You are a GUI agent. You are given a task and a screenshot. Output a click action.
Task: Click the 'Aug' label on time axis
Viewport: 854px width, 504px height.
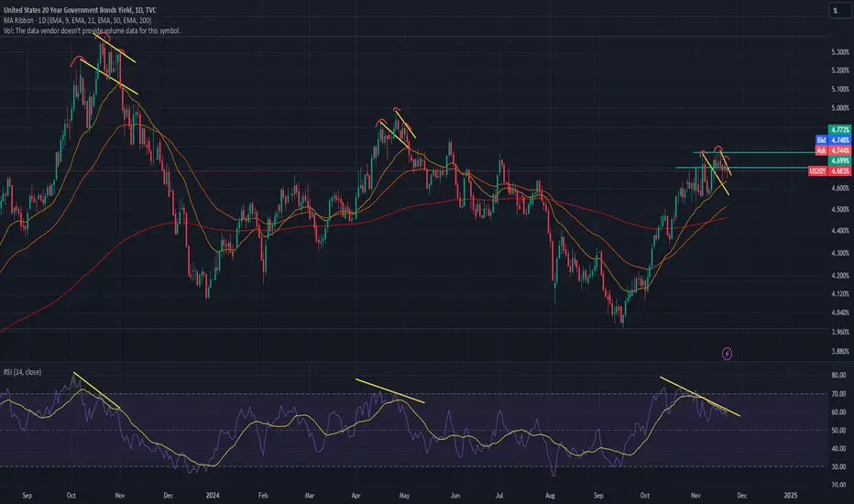tap(550, 495)
